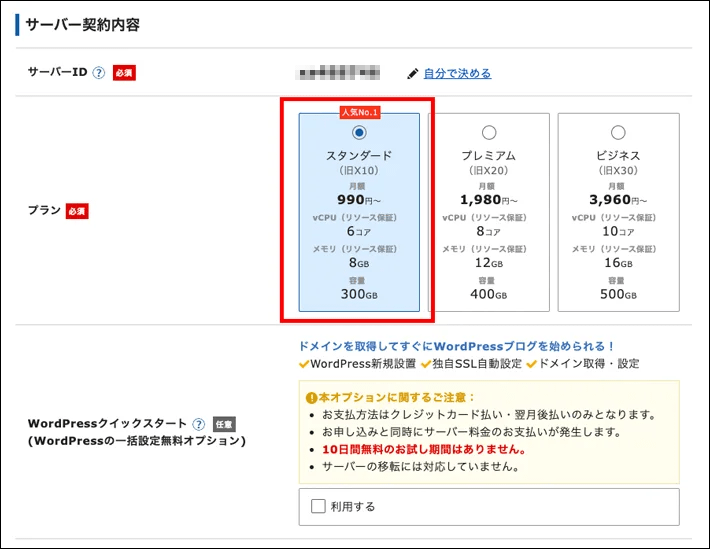
Task: Open help icon for WordPressクイックスタート
Action: [198, 424]
